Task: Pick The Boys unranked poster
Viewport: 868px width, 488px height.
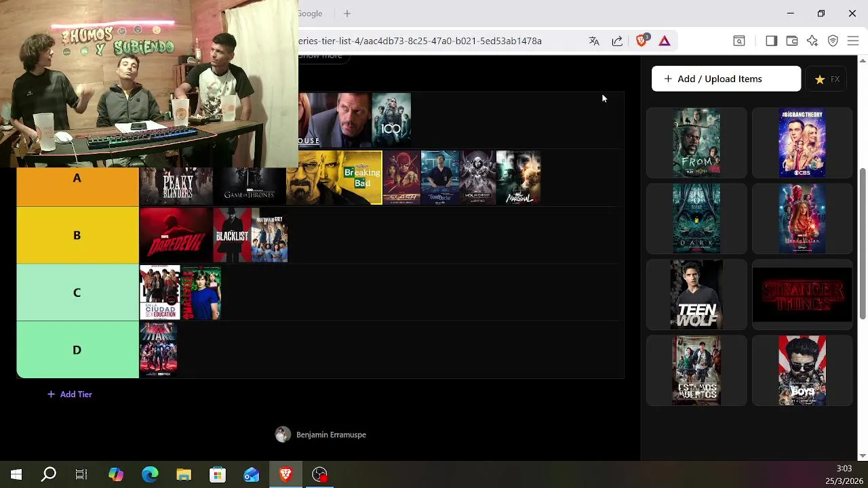Action: point(802,371)
